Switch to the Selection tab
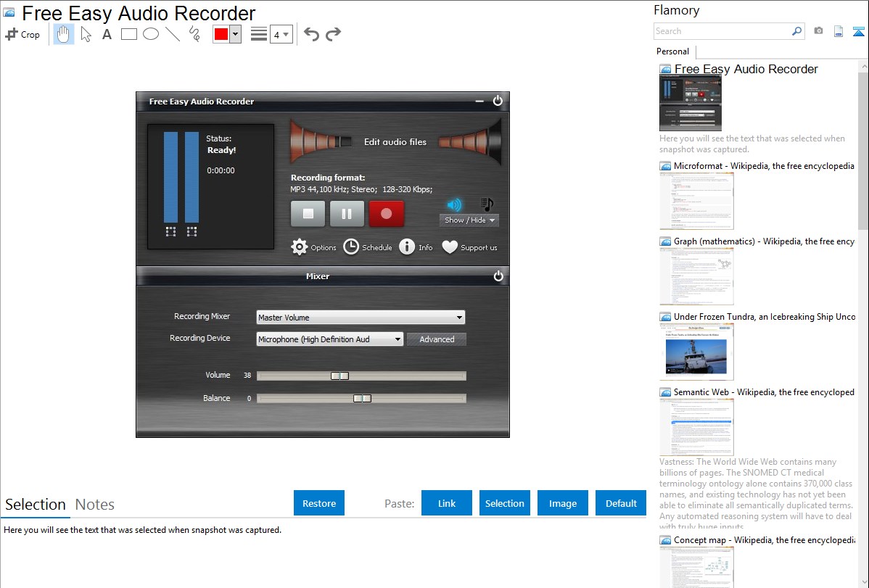This screenshot has width=869, height=588. pyautogui.click(x=36, y=505)
